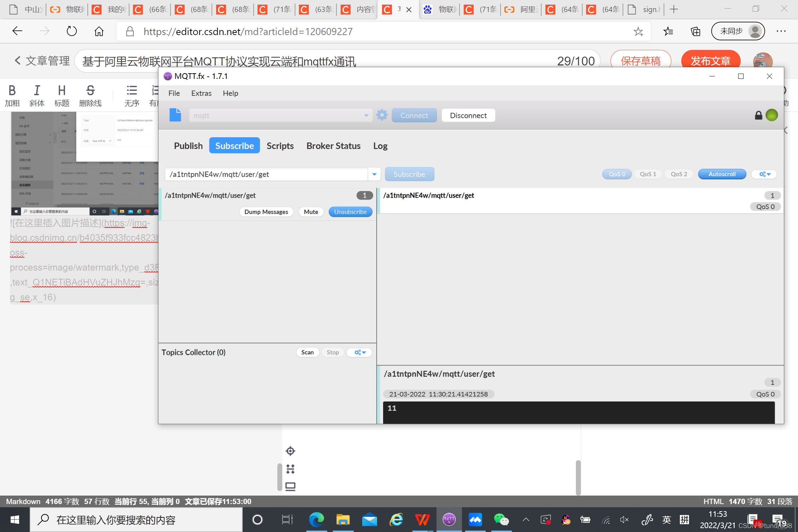Switch to the Log tab

pyautogui.click(x=380, y=146)
